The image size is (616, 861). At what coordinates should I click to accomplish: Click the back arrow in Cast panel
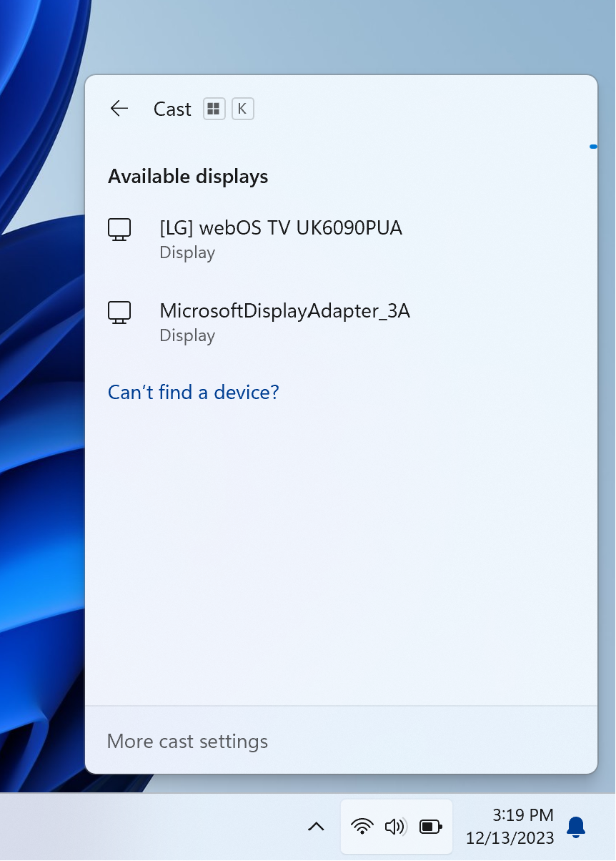(x=119, y=109)
